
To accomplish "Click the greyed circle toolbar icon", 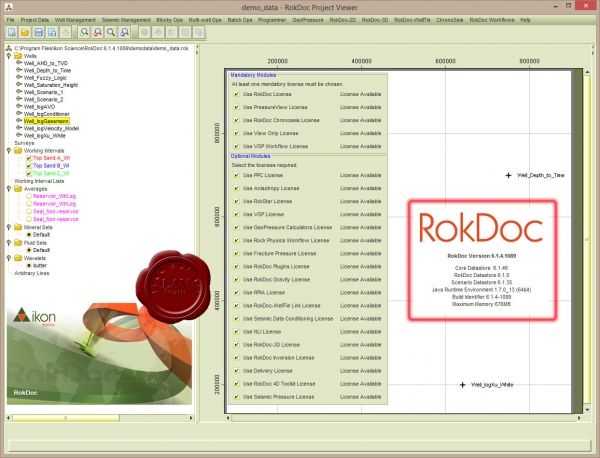I will click(x=145, y=33).
